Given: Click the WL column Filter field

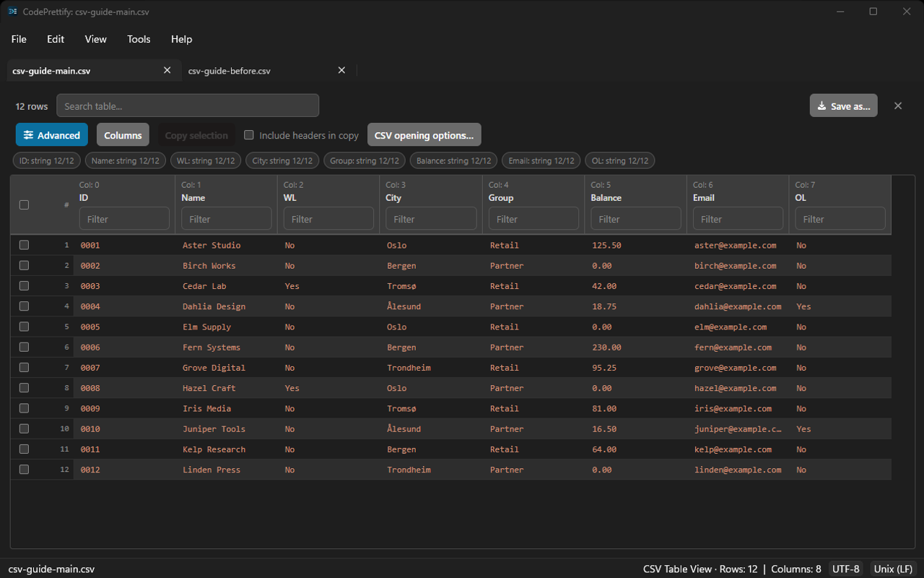Looking at the screenshot, I should [x=328, y=219].
